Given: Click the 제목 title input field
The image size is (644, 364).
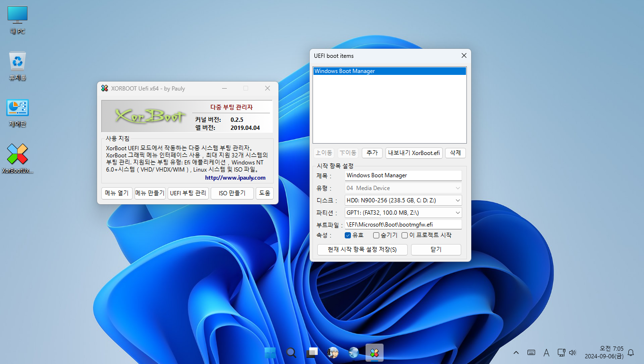Looking at the screenshot, I should [403, 175].
